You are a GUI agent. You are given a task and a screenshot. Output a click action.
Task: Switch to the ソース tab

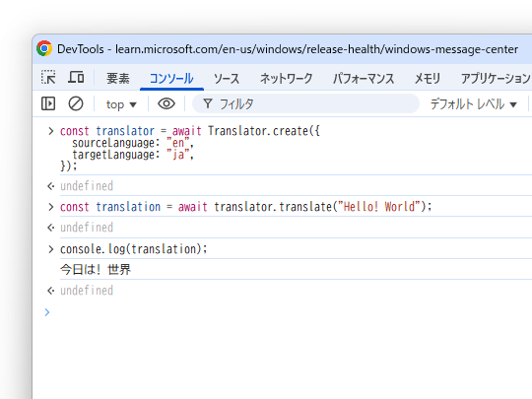click(x=227, y=79)
